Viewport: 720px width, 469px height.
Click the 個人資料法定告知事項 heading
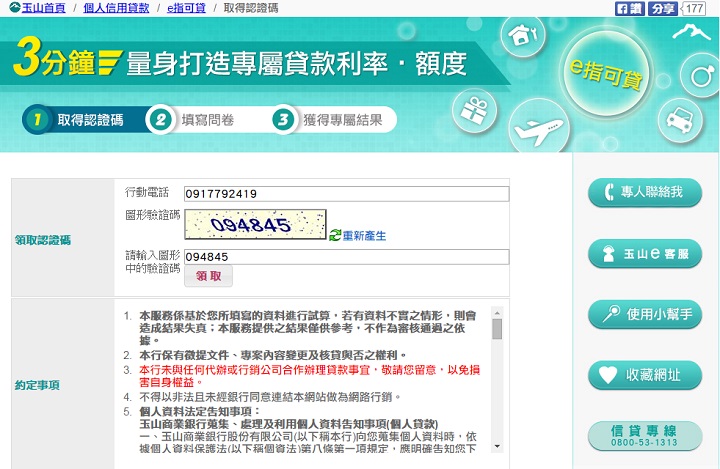[199, 411]
